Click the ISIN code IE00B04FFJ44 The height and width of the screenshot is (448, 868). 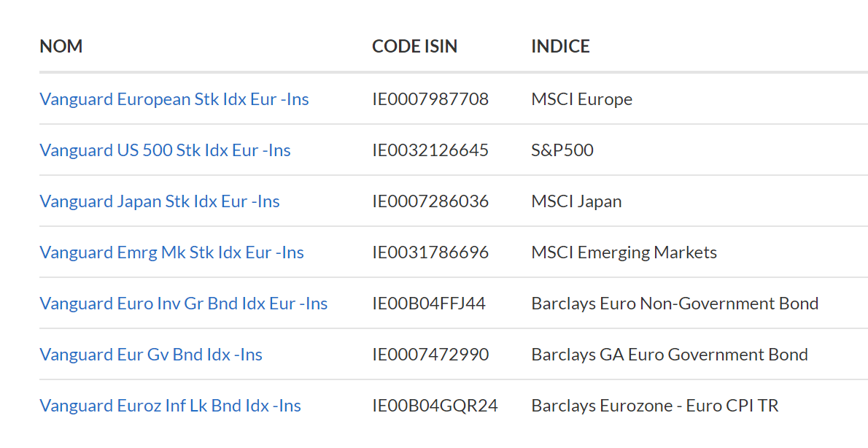(x=430, y=304)
